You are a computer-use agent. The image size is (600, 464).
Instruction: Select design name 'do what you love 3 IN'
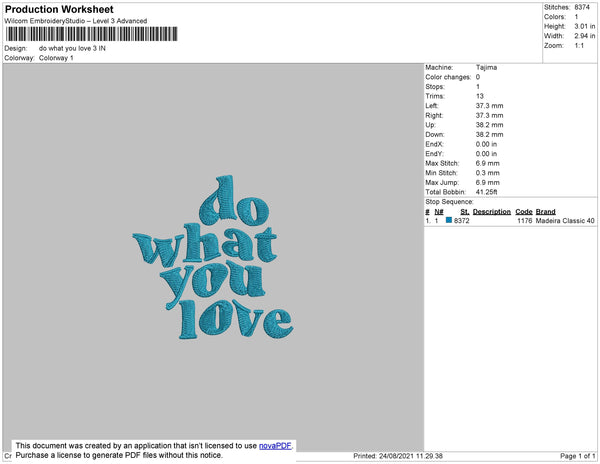tap(72, 49)
